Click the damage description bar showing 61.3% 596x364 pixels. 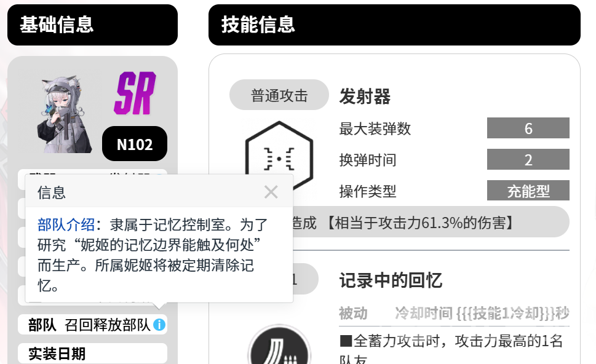431,222
